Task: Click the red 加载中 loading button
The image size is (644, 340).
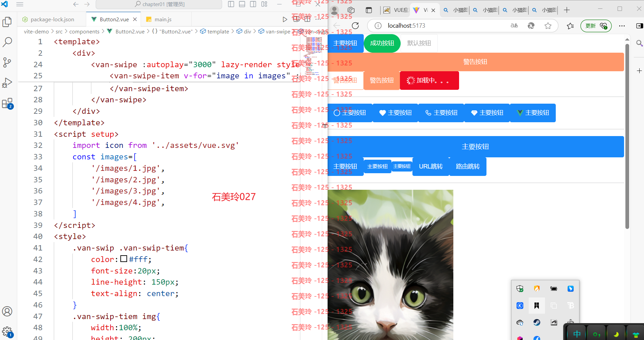Action: tap(429, 80)
